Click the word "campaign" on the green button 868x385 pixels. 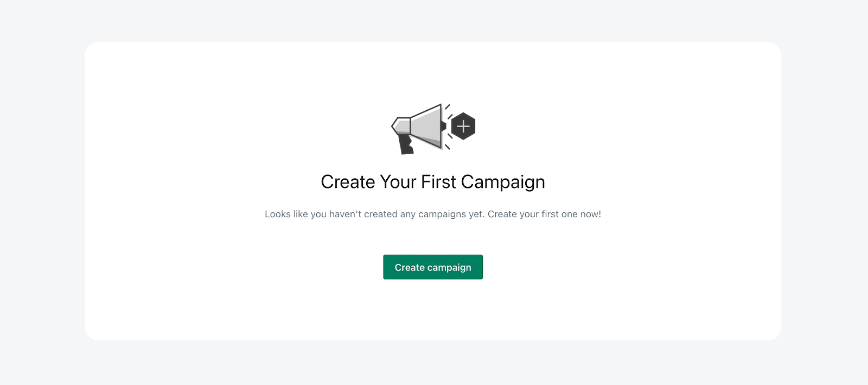click(449, 267)
